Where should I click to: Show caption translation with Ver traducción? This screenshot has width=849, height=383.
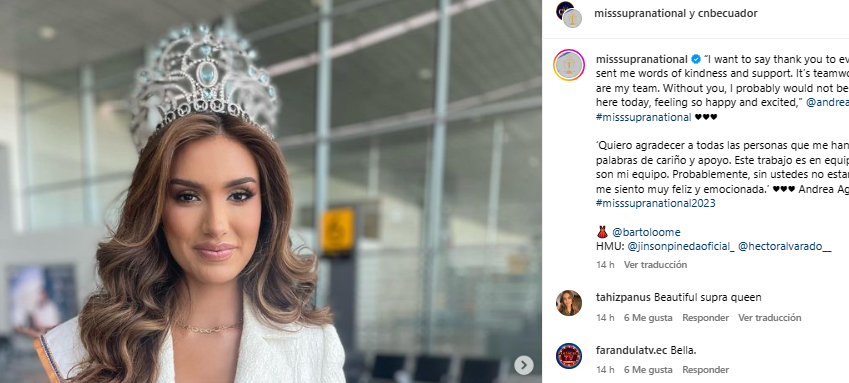click(x=655, y=264)
